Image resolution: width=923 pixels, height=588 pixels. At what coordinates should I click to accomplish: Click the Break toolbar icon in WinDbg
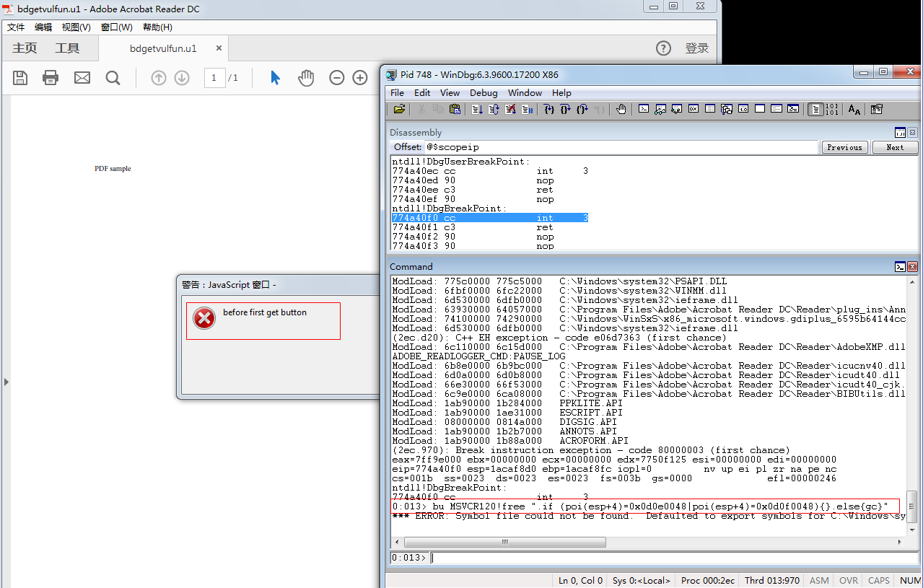pyautogui.click(x=527, y=109)
